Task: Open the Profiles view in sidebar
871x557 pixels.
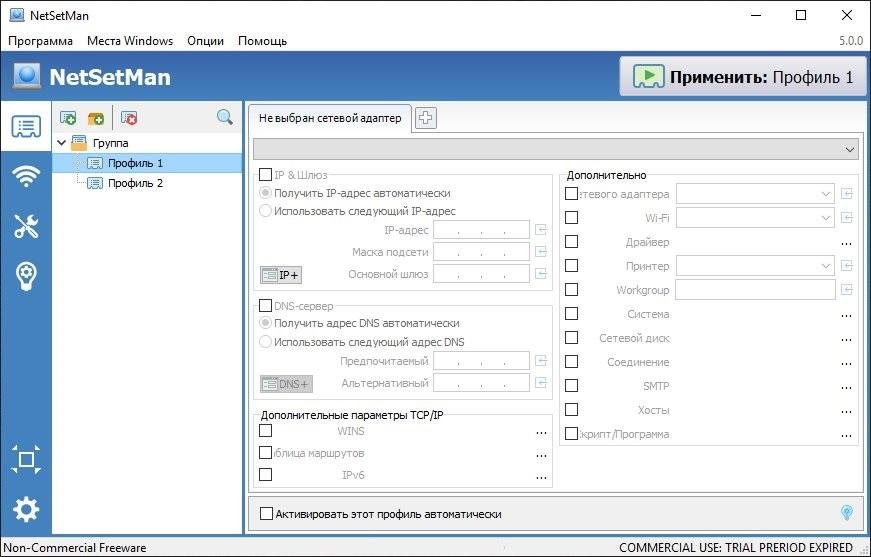Action: 26,127
